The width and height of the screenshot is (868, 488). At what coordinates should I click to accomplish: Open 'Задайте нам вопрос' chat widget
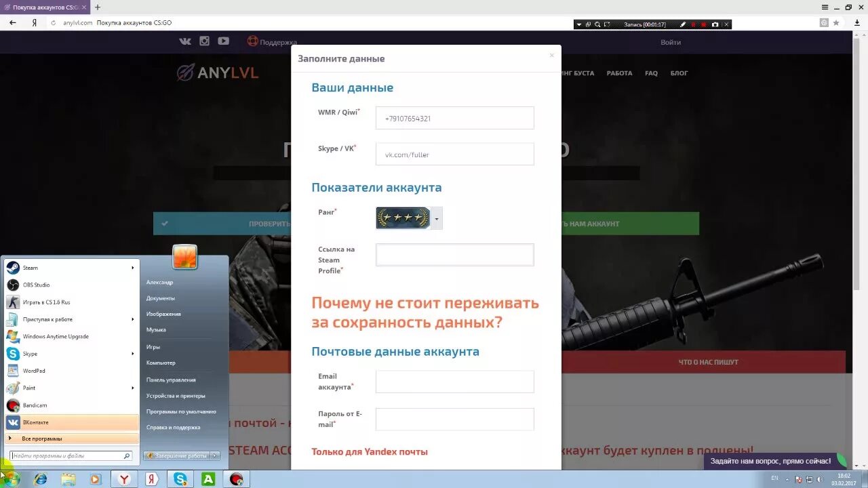pyautogui.click(x=776, y=461)
